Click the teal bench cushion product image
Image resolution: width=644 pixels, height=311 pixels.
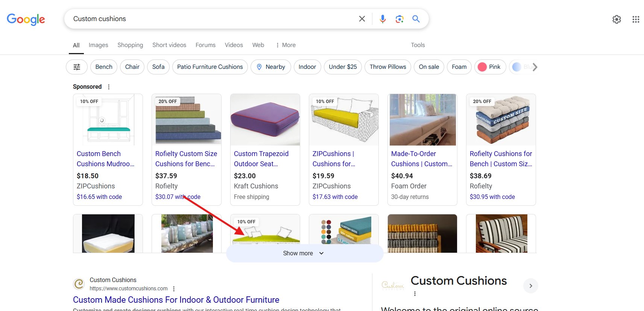[108, 120]
